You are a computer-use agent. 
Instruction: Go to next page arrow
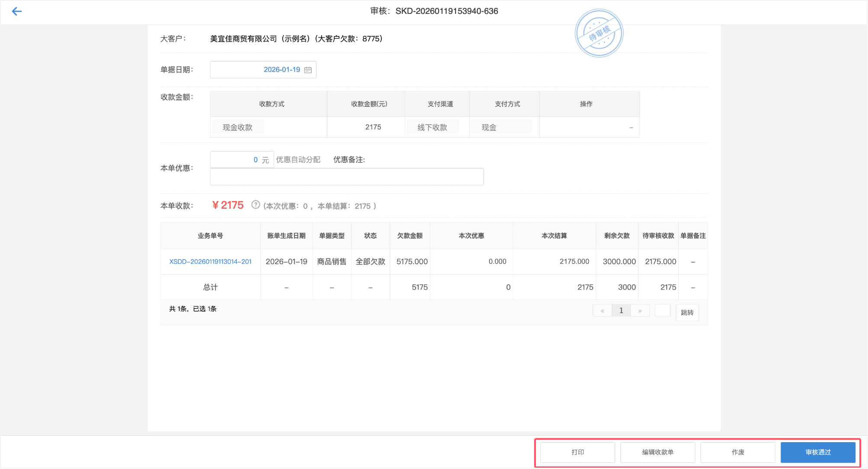point(640,311)
